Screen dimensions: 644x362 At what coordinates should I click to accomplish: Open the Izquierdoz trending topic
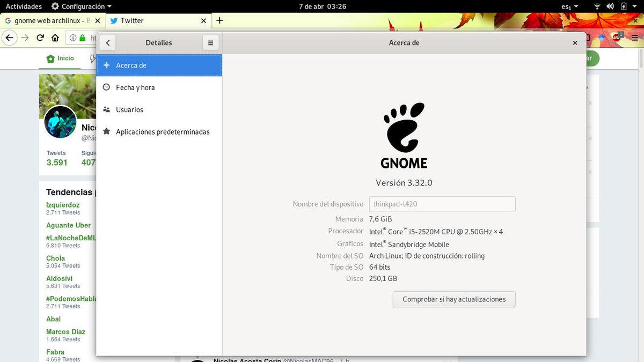coord(63,205)
